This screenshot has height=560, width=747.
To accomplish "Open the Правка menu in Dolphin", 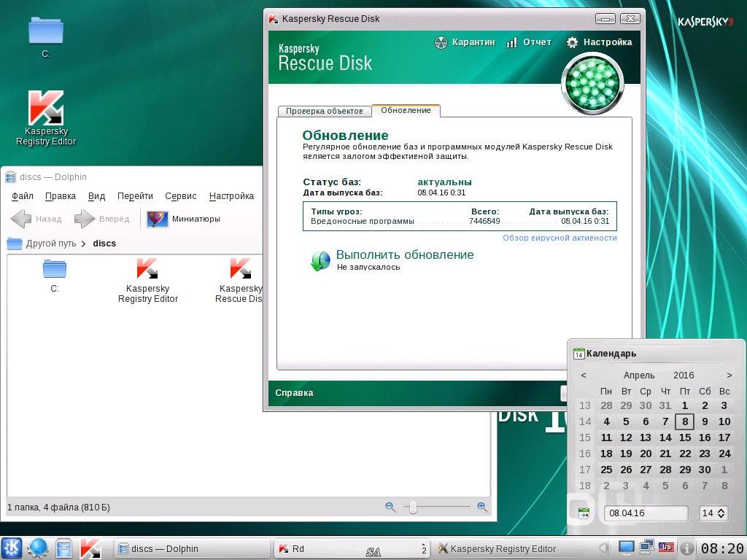I will click(x=61, y=196).
